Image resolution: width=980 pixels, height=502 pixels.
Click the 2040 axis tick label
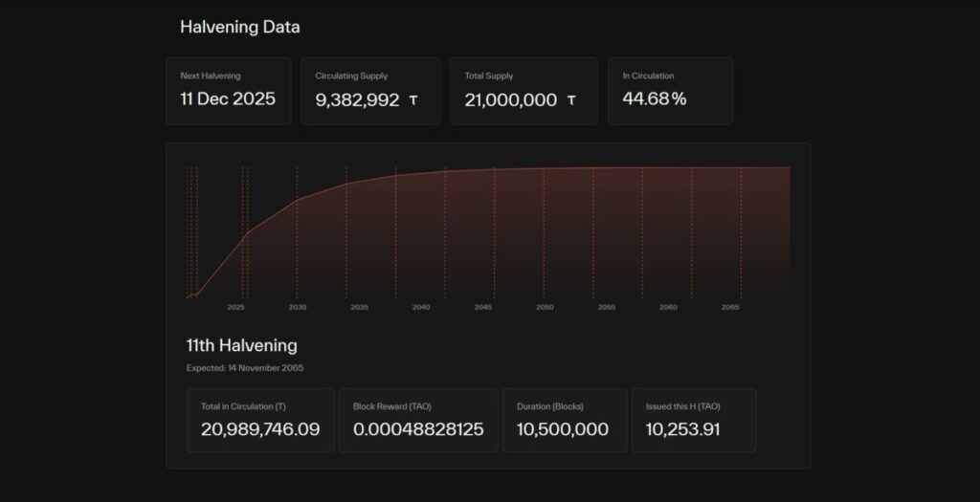tap(421, 307)
